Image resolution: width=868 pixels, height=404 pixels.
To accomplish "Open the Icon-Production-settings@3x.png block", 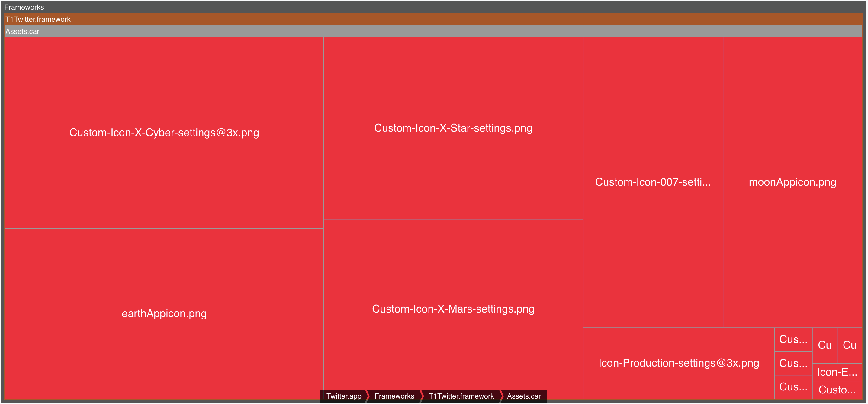I will [679, 363].
